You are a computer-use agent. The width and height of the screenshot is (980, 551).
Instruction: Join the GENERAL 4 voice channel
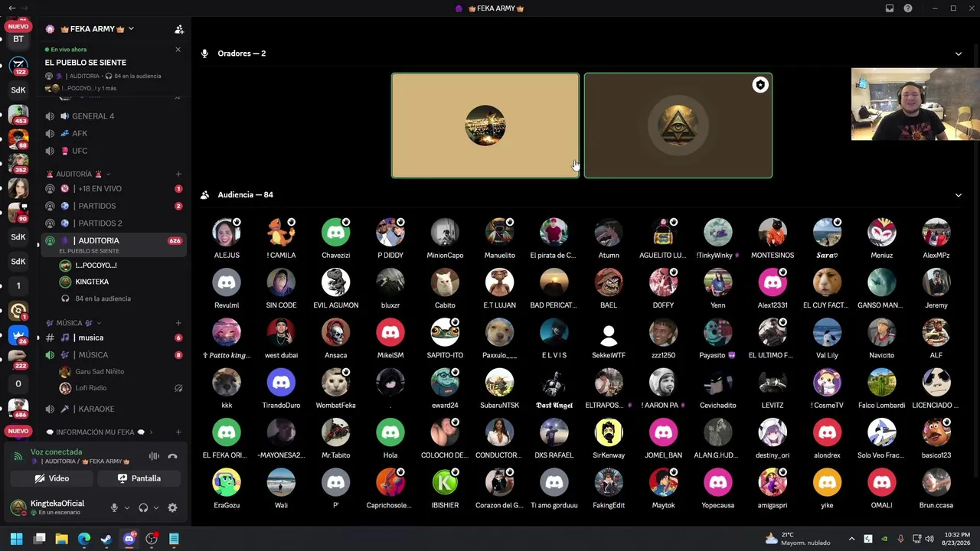click(113, 116)
